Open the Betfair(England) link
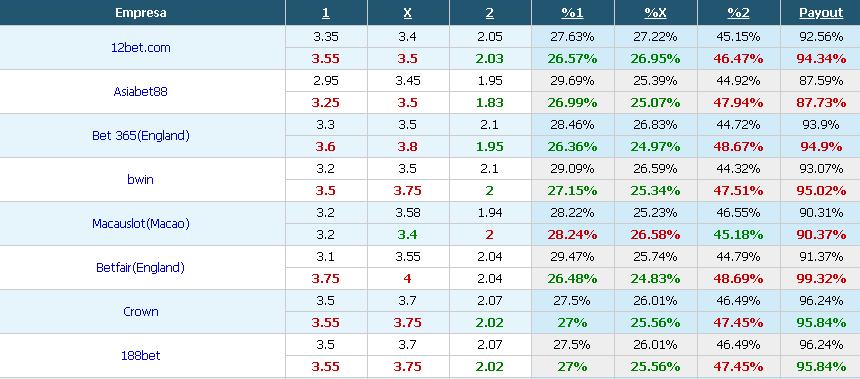 click(x=140, y=268)
